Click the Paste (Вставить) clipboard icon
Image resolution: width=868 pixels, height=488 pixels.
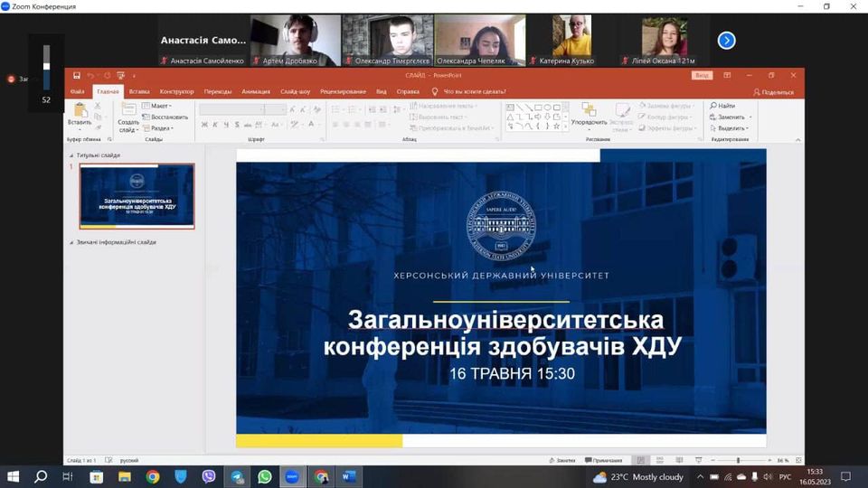pyautogui.click(x=80, y=113)
